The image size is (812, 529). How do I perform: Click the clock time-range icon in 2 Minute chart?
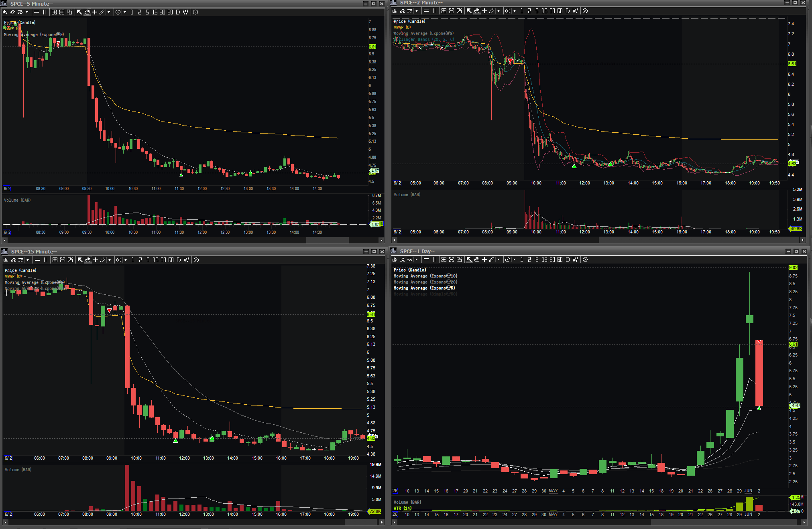coord(508,11)
